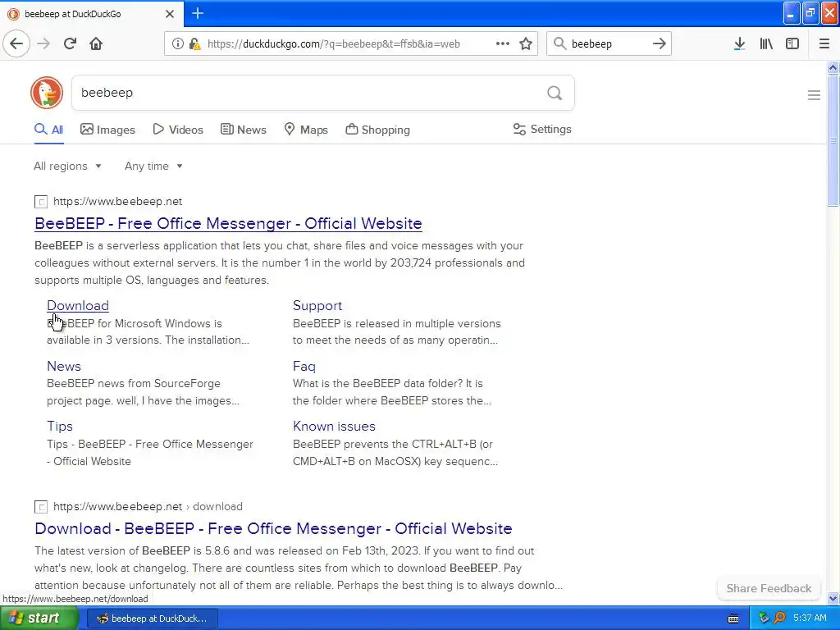This screenshot has width=840, height=630.
Task: Click the DuckDuckGo search magnifier button
Action: pos(555,93)
